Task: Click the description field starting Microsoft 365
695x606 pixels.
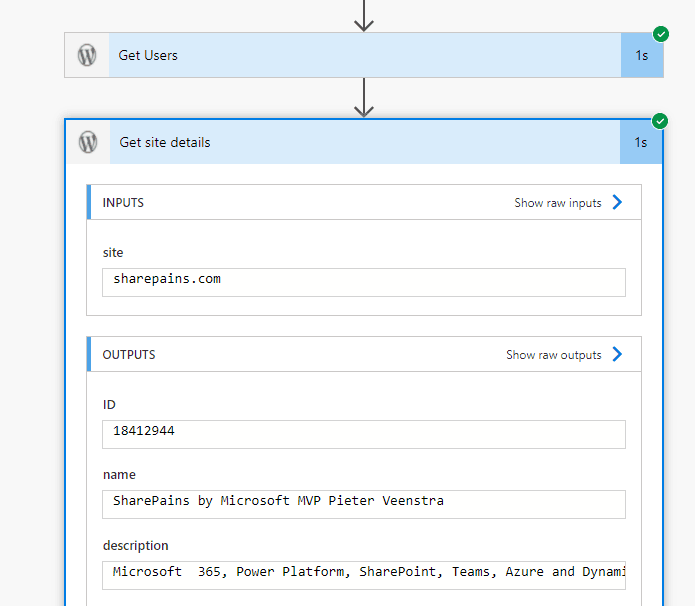Action: (x=364, y=575)
